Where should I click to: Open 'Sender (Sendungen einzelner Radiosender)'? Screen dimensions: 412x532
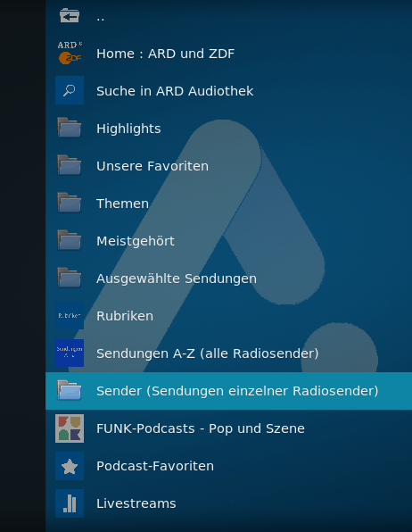click(x=228, y=391)
